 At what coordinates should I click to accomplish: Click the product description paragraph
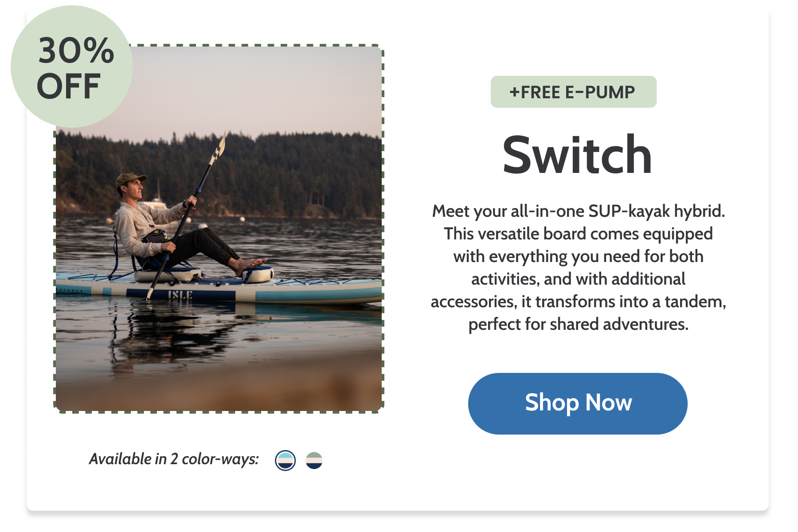pyautogui.click(x=578, y=267)
